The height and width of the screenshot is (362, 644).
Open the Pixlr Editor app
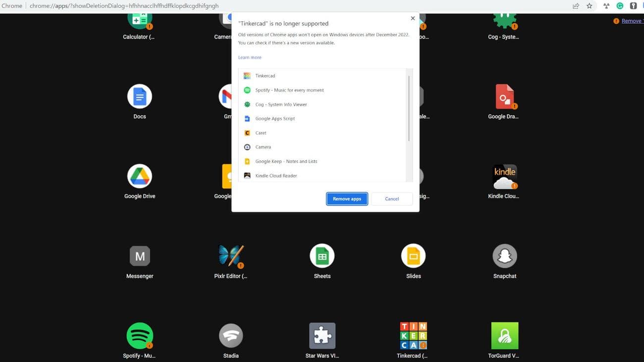(231, 256)
